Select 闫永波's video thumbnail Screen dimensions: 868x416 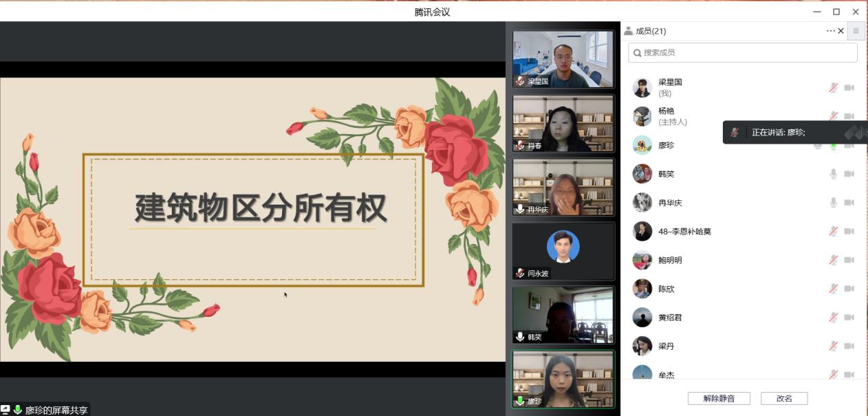pos(563,250)
